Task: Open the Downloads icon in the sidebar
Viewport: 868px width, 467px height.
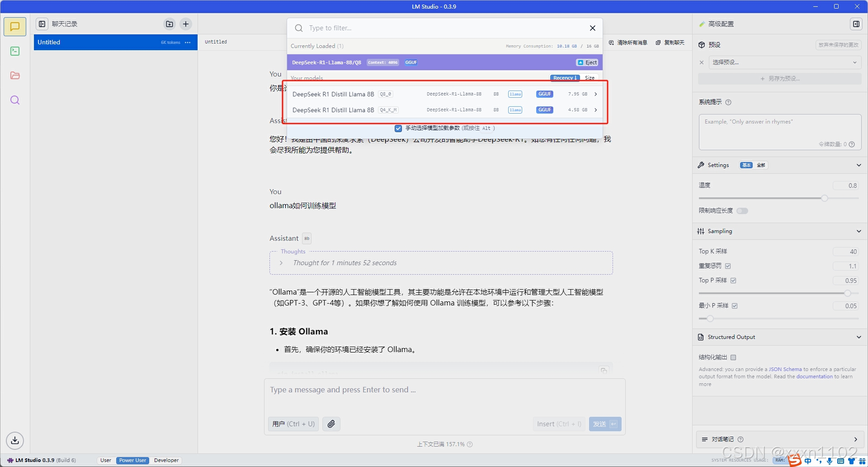Action: click(x=15, y=440)
